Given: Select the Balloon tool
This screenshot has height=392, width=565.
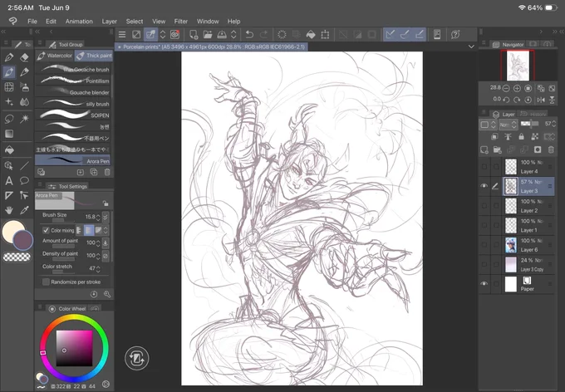Looking at the screenshot, I should [24, 180].
